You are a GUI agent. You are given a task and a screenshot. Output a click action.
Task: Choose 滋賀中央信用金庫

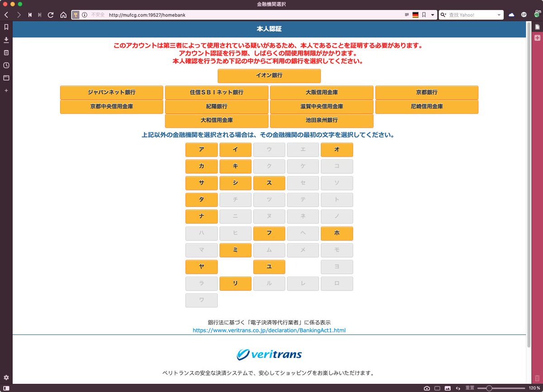pyautogui.click(x=322, y=107)
